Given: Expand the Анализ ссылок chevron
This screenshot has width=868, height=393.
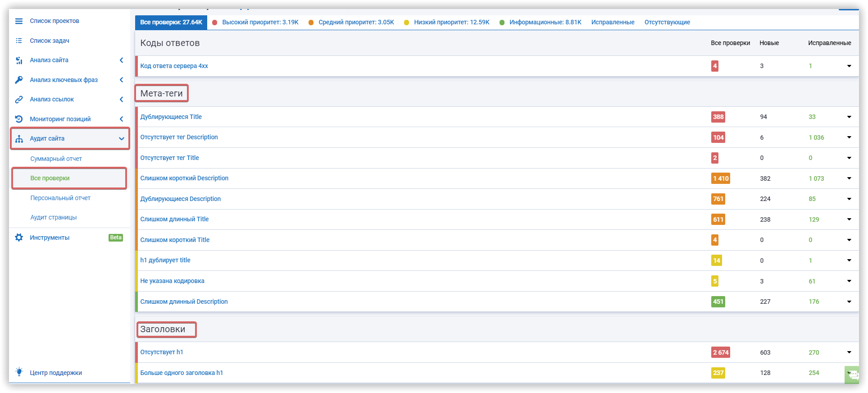Looking at the screenshot, I should click(121, 100).
